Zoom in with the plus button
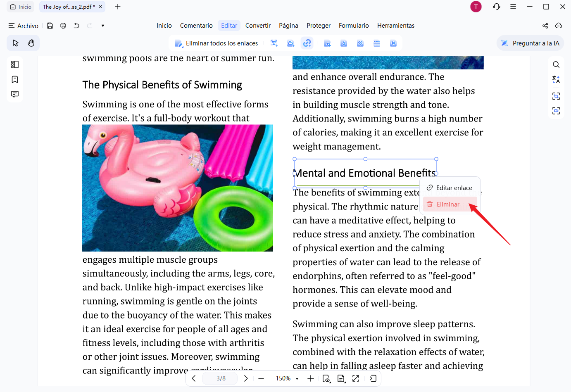 pos(311,378)
